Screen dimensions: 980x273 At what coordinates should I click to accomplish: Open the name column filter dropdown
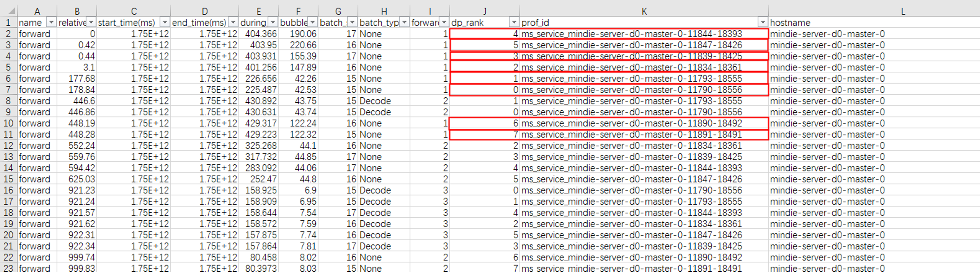pyautogui.click(x=51, y=22)
